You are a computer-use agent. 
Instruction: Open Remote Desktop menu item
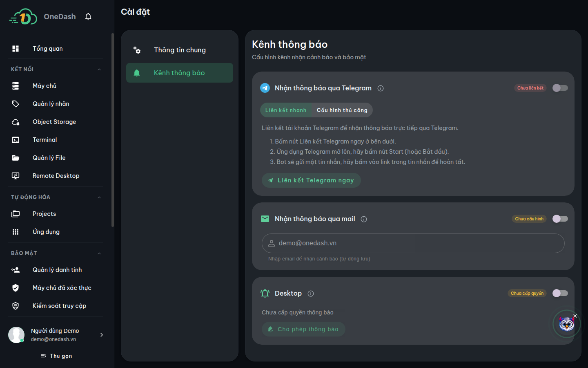point(56,176)
